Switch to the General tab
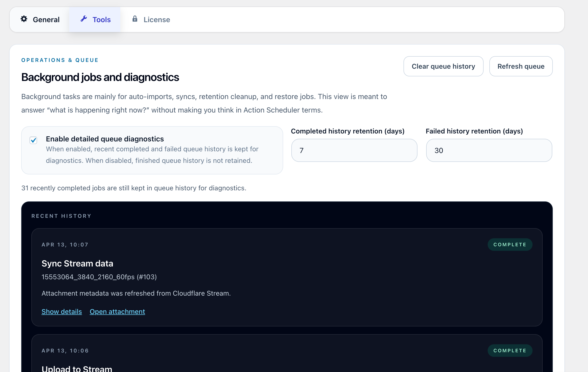588x372 pixels. (x=46, y=20)
